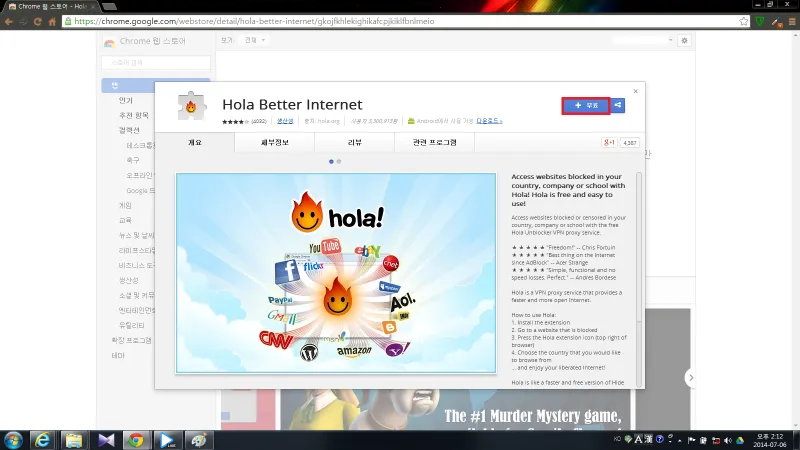Screen dimensions: 800x450
Task: Open the web store settings gear
Action: pyautogui.click(x=684, y=40)
